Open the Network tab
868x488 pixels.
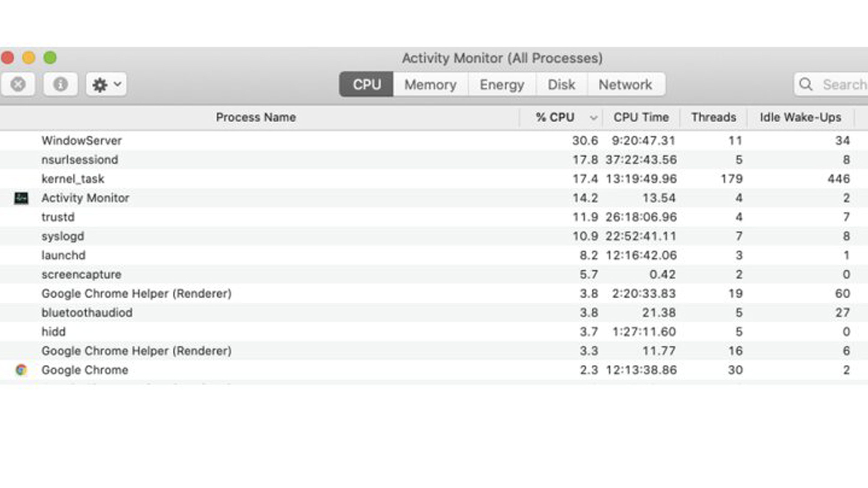(x=625, y=84)
